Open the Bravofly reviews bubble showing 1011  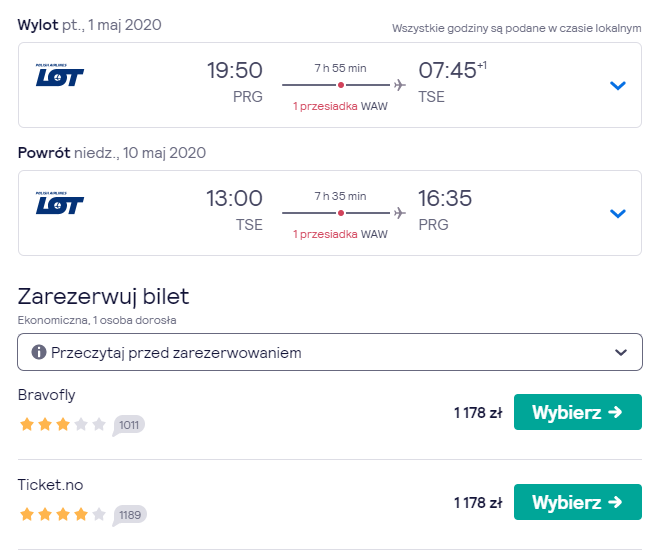(128, 425)
